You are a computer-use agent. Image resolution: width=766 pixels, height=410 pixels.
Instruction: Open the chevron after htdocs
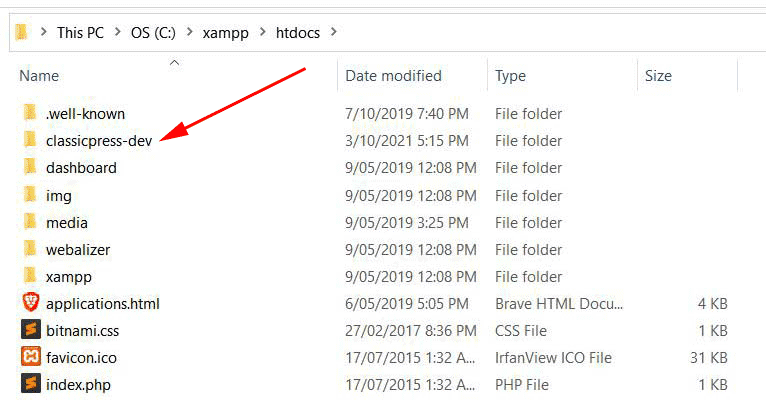pos(334,32)
